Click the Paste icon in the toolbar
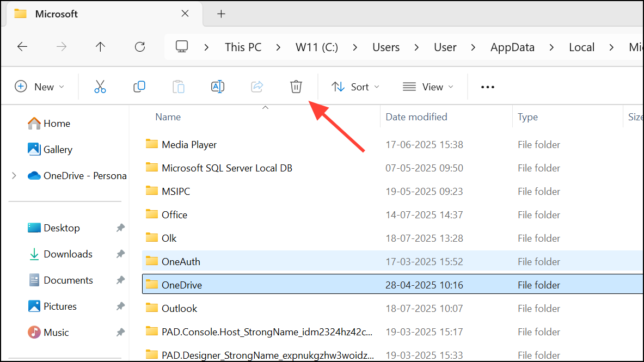Image resolution: width=644 pixels, height=362 pixels. pyautogui.click(x=179, y=87)
